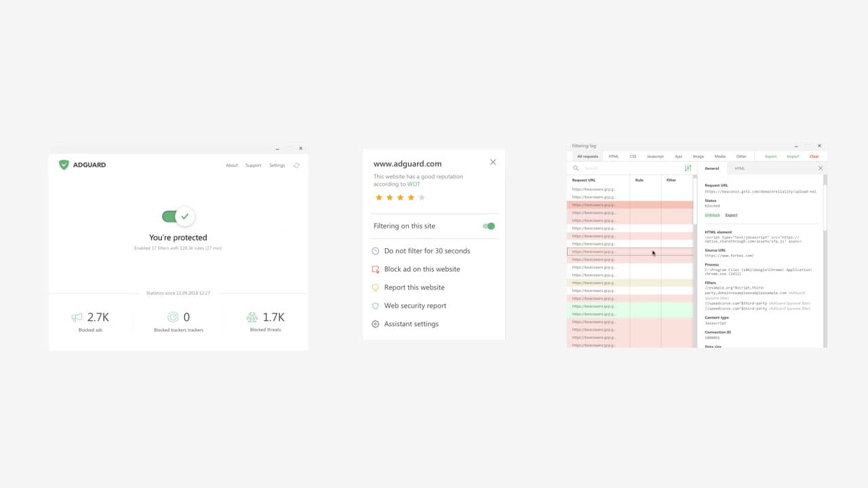The width and height of the screenshot is (868, 488).
Task: Click the green shield Web security icon
Action: [376, 306]
